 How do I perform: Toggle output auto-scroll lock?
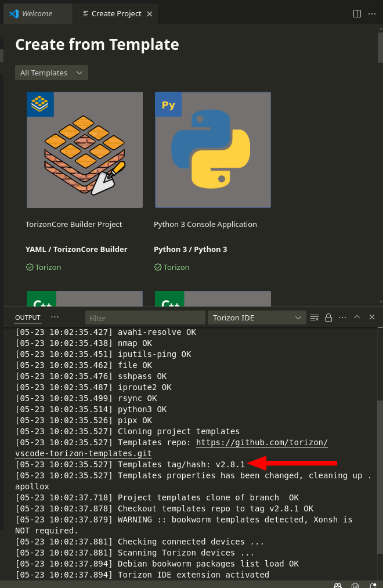click(328, 318)
